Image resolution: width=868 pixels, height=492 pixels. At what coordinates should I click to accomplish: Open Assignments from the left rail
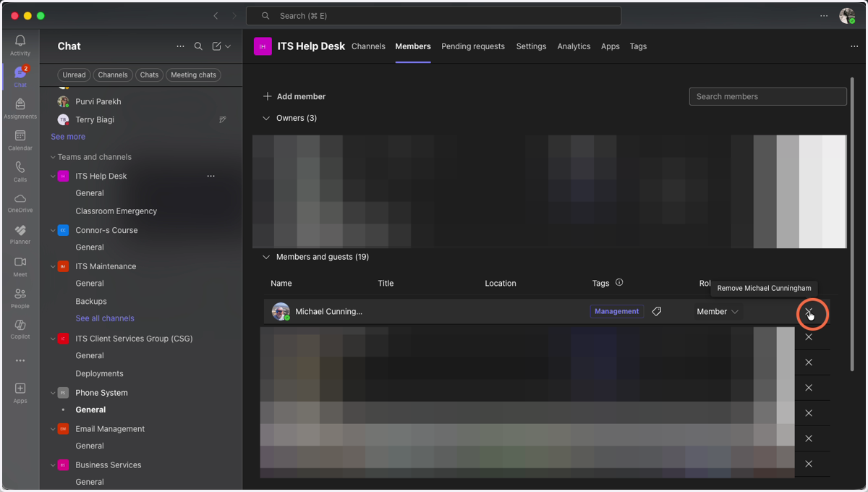[20, 109]
